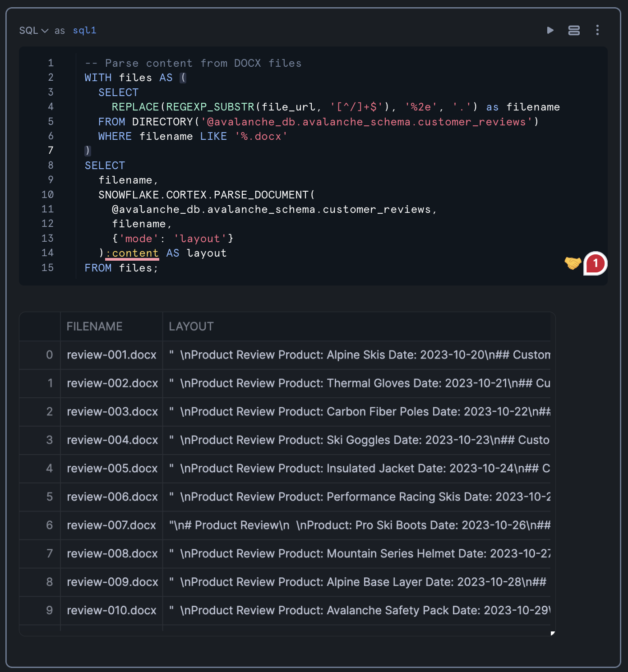Click the resize handle of results table
Viewport: 628px width, 672px height.
tap(553, 633)
